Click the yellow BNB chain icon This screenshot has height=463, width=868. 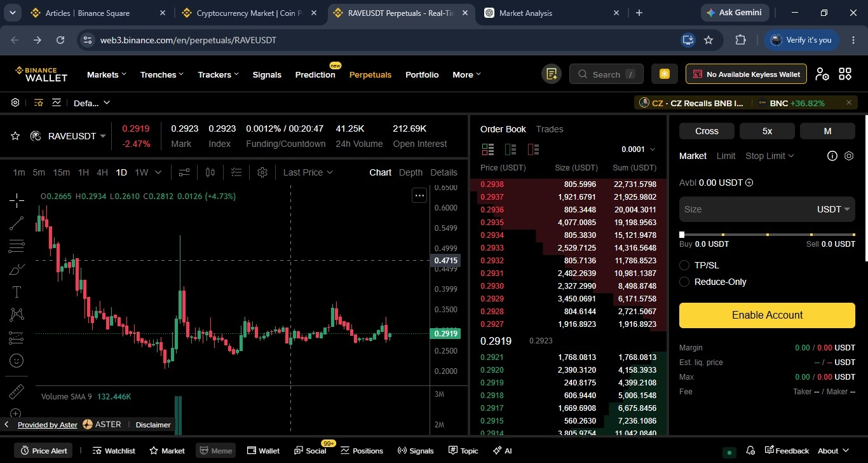(x=665, y=74)
